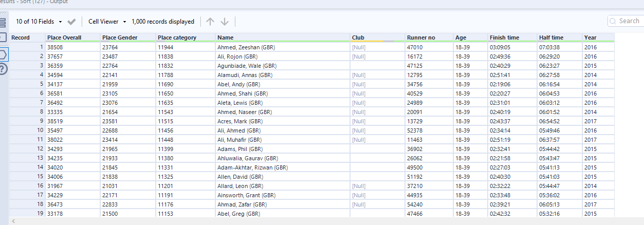The width and height of the screenshot is (644, 225).
Task: Jump to the next record with the down arrow
Action: [225, 22]
